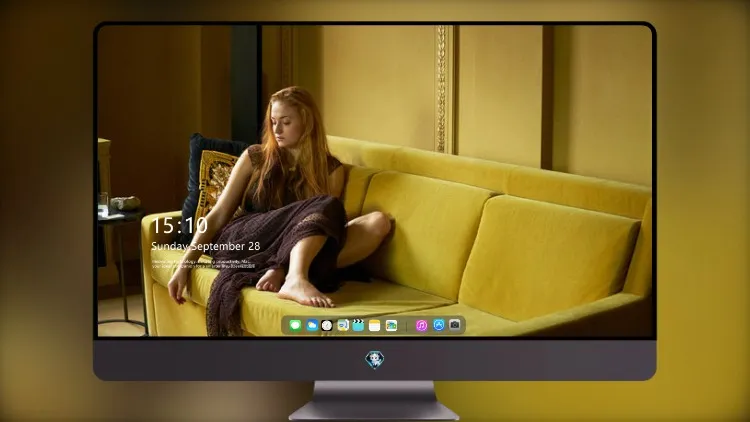Click the logo on the monitor chin
This screenshot has height=422, width=750.
tap(375, 360)
